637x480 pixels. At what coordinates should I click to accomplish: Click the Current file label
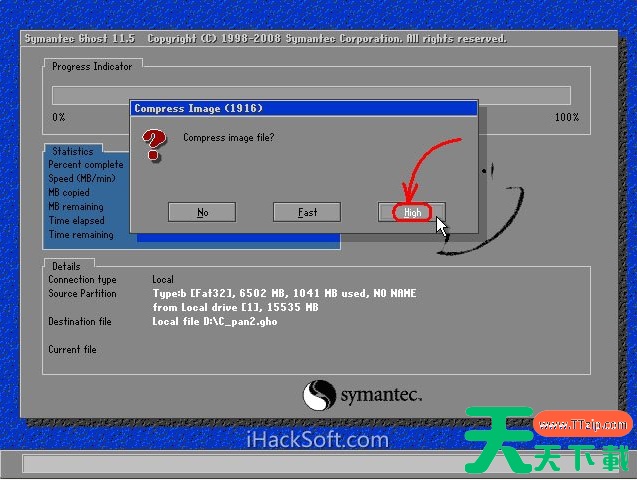[x=72, y=349]
